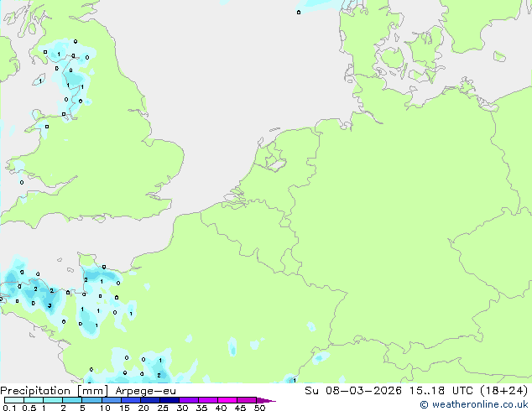Image resolution: width=532 pixels, height=411 pixels.
Task: Select legend swatch between 5 and 10
Action: point(91,400)
